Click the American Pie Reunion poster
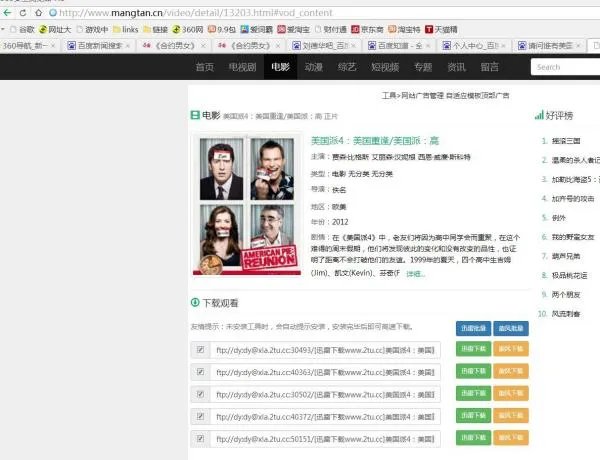This screenshot has height=460, width=600. pos(247,204)
